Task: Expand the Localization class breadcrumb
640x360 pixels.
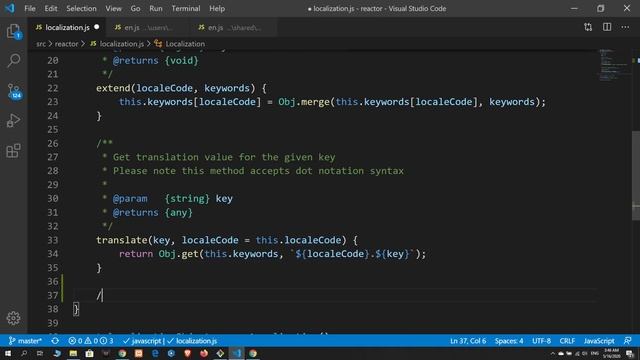Action: pos(180,44)
